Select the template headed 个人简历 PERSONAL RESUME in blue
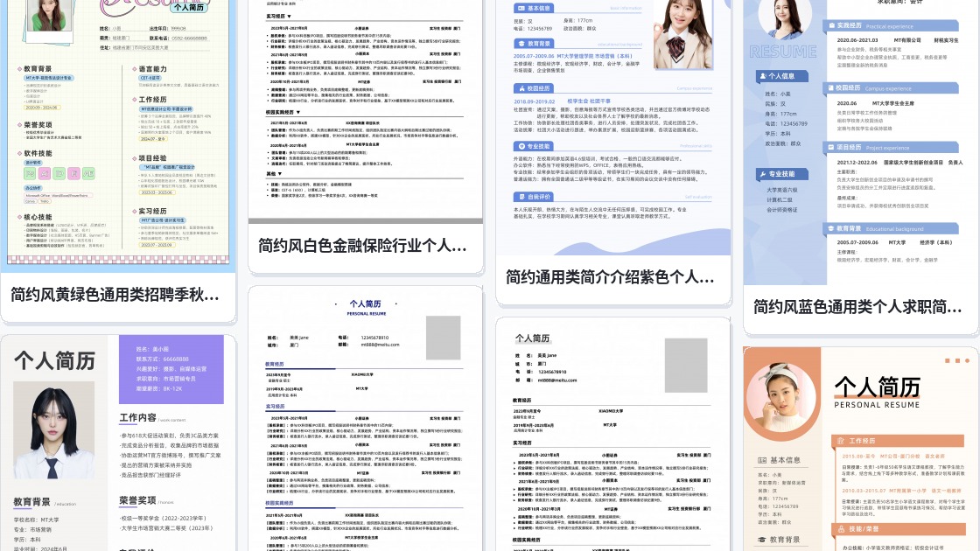Screen dimensions: 980x551 pyautogui.click(x=366, y=419)
